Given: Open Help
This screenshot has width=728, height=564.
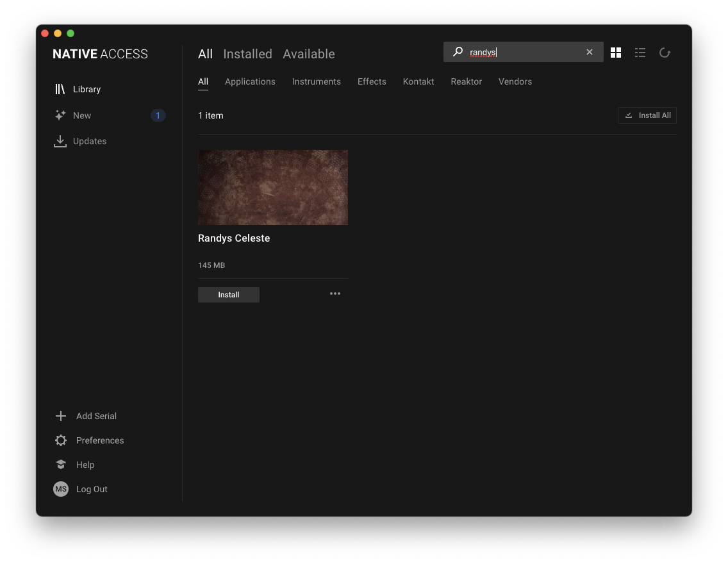Looking at the screenshot, I should (x=85, y=465).
